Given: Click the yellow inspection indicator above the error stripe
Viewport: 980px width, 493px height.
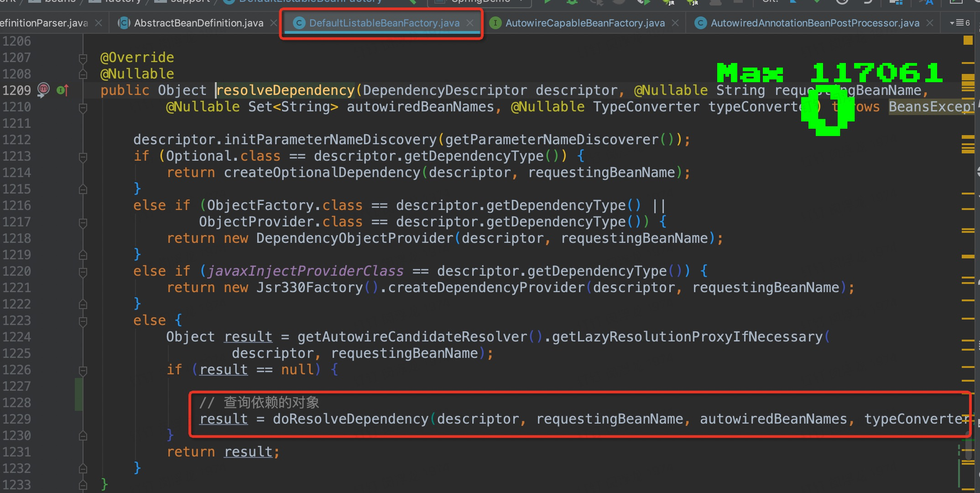Looking at the screenshot, I should 968,40.
